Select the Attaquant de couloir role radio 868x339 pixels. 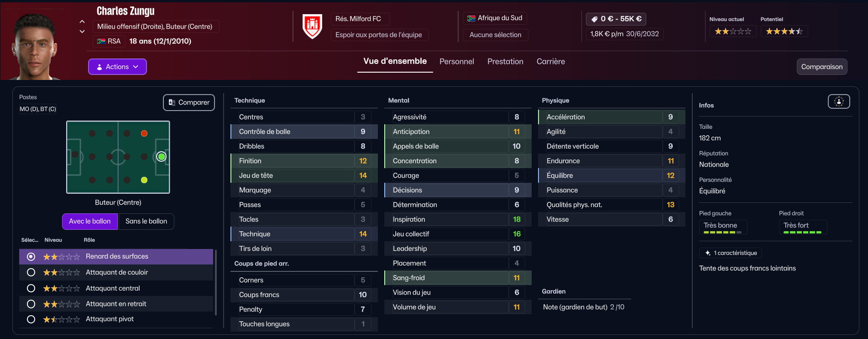pyautogui.click(x=31, y=272)
